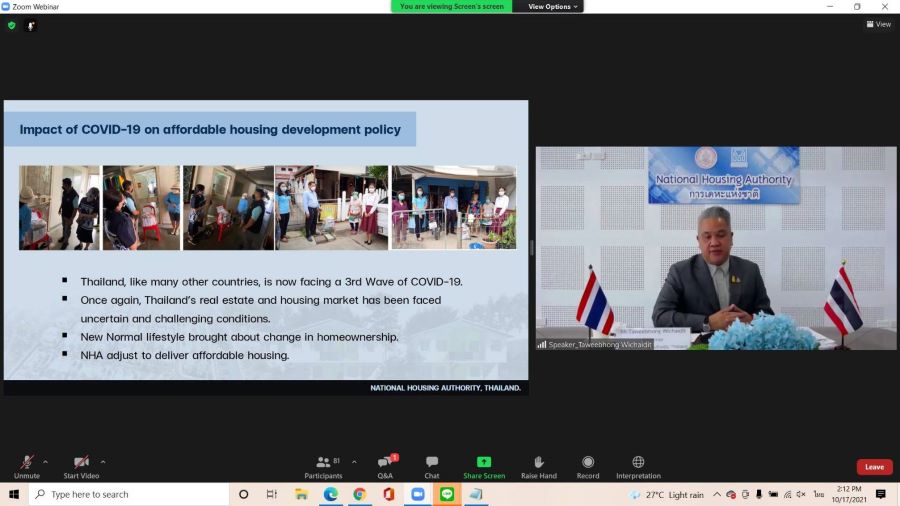Open audio options arrow next to Unmute
Viewport: 900px width, 506px height.
point(45,462)
